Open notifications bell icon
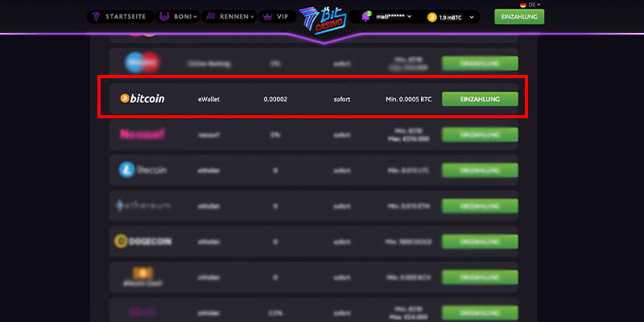Viewport: 644px width, 322px height. [x=365, y=16]
